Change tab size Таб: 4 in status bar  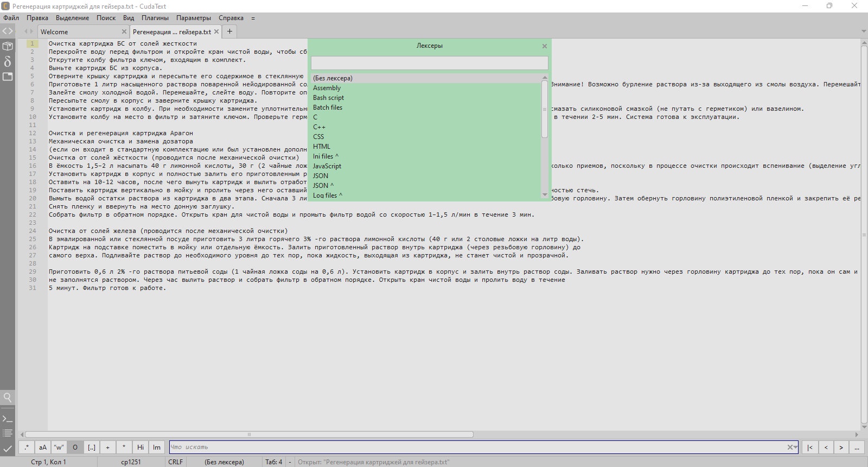(x=273, y=462)
